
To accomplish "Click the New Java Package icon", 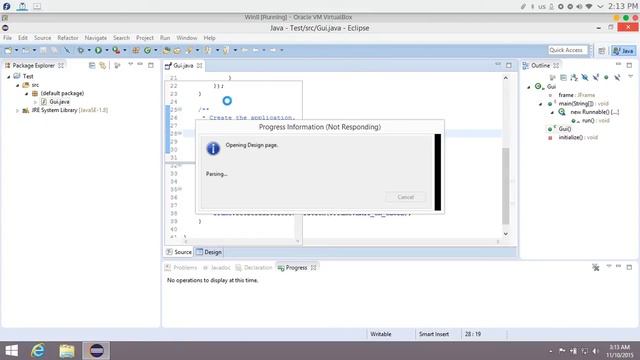I will (x=136, y=50).
